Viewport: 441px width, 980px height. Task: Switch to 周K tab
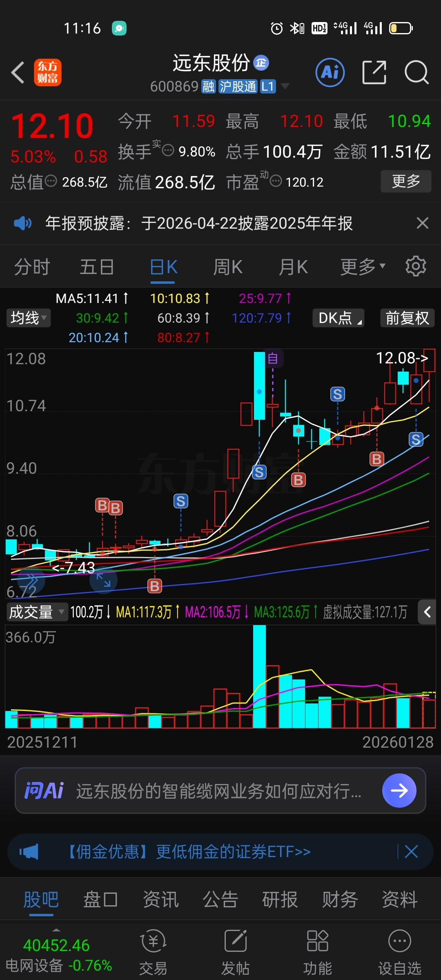point(228,267)
